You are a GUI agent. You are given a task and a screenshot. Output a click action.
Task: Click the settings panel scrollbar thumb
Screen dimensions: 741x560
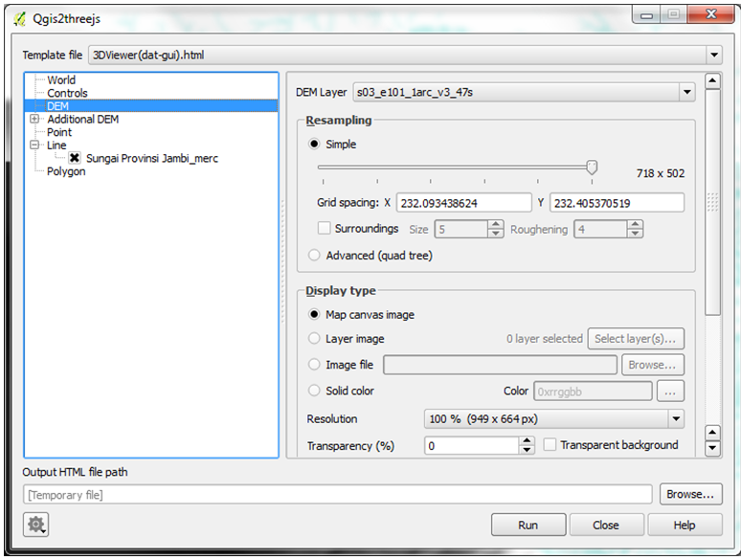712,202
